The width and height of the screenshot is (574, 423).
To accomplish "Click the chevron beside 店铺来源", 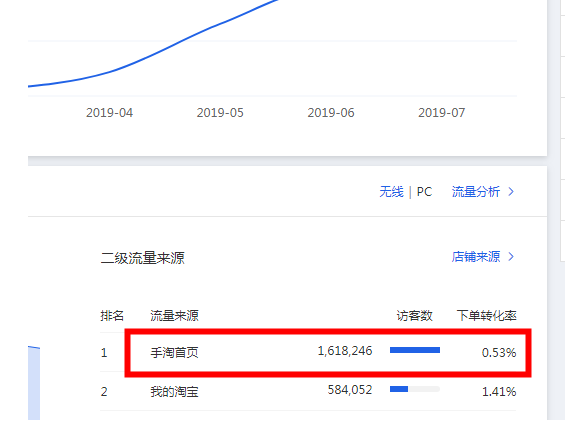I will point(511,257).
